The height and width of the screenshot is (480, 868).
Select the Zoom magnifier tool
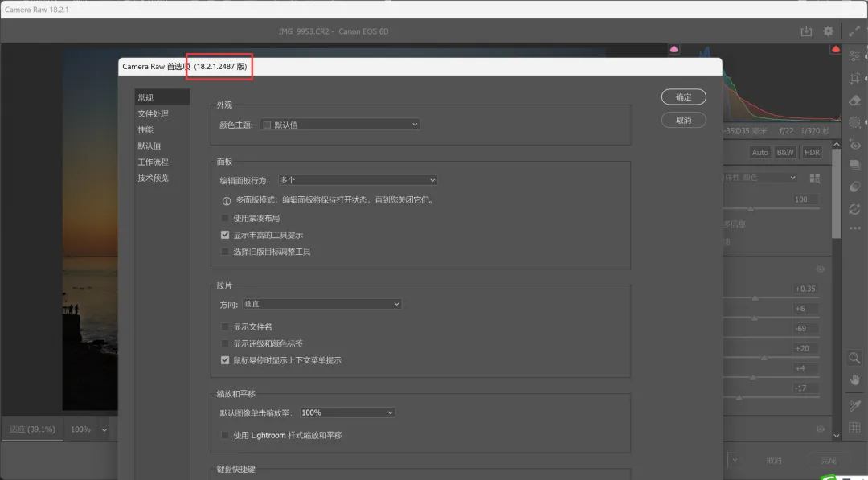pyautogui.click(x=854, y=359)
